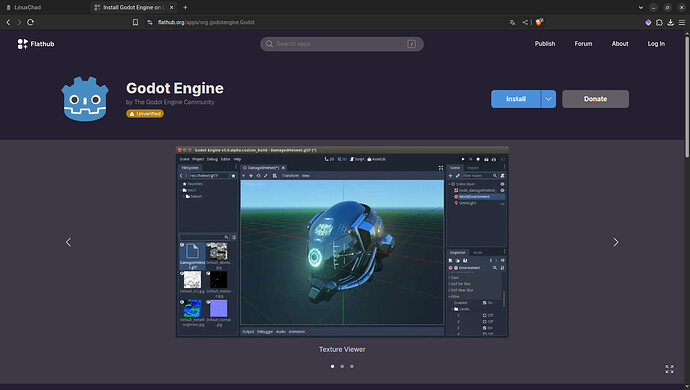Reload the page with the refresh icon
690x390 pixels.
click(x=30, y=22)
